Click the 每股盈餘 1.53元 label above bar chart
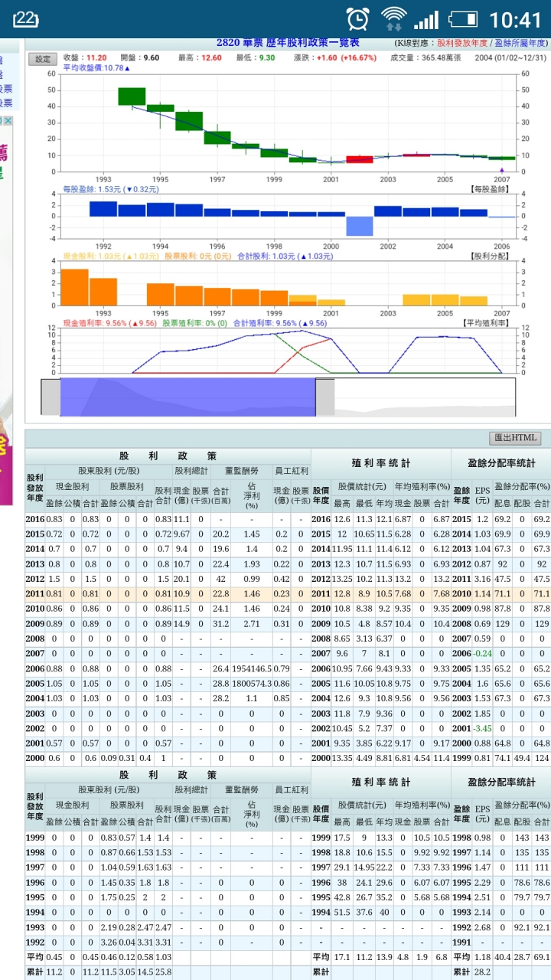Screen dimensions: 551x980 point(111,189)
